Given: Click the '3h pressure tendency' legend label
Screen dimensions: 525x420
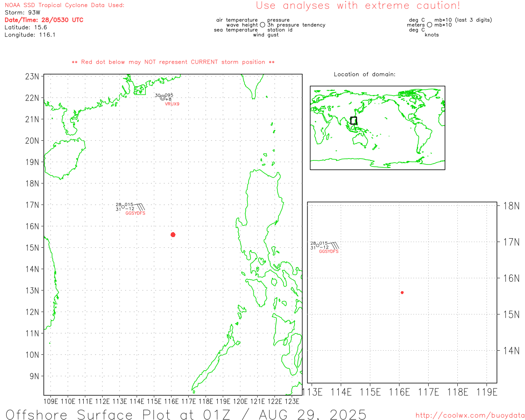Looking at the screenshot, I should point(297,25).
